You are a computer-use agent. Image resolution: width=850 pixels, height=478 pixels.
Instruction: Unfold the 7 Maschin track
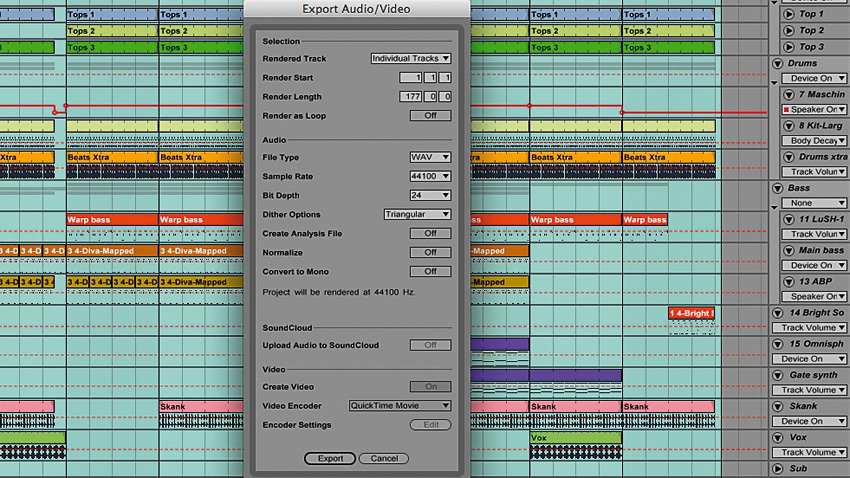[789, 95]
